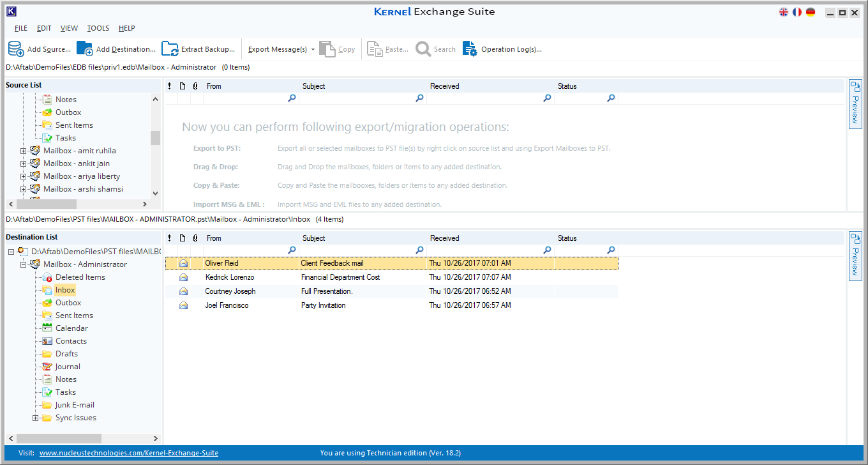Expand the Sync Issues folder
Image resolution: width=868 pixels, height=465 pixels.
(36, 418)
